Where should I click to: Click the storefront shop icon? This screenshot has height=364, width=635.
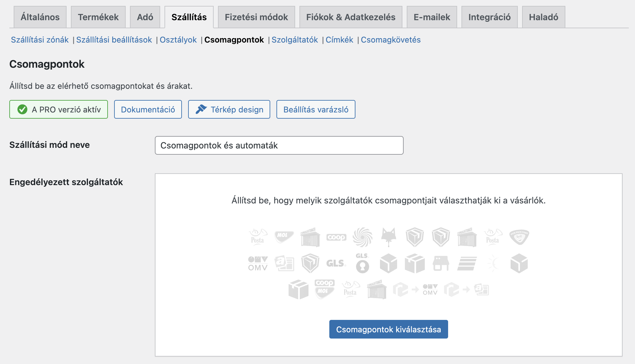(x=441, y=263)
